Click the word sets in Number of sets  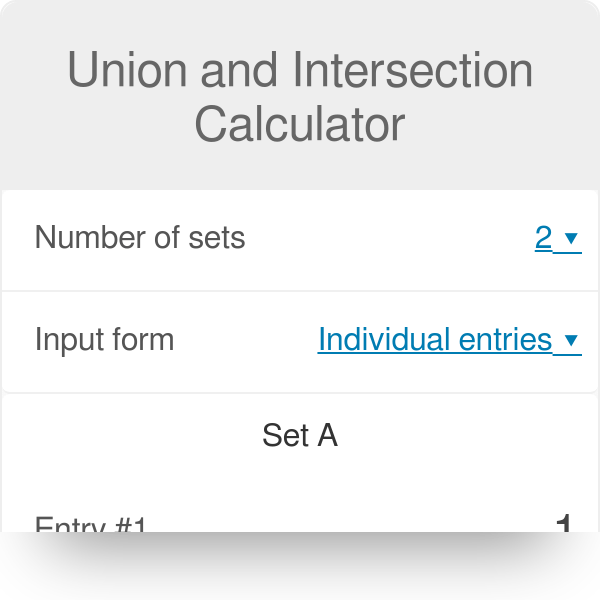215,238
